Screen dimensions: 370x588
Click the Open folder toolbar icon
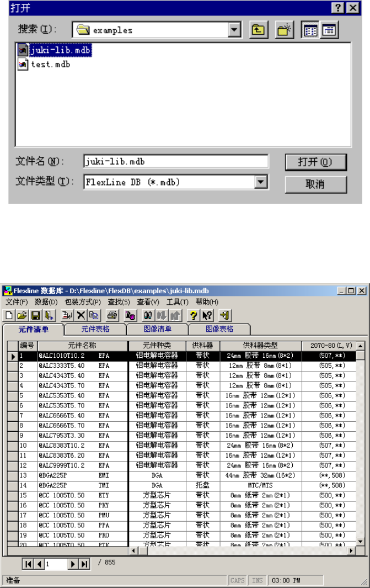[x=22, y=315]
